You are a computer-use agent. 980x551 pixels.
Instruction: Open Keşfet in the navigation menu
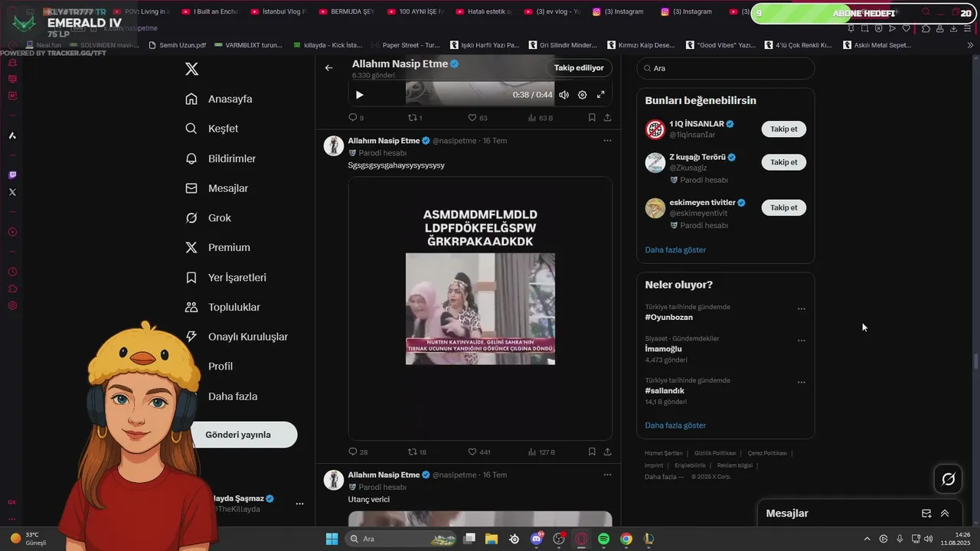pos(212,129)
